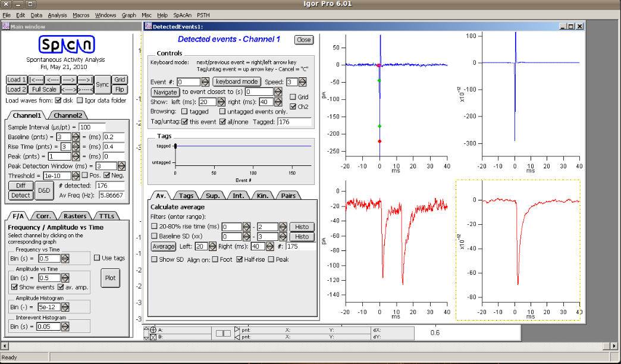The width and height of the screenshot is (621, 364).
Task: Close the Detected events panel
Action: [304, 40]
